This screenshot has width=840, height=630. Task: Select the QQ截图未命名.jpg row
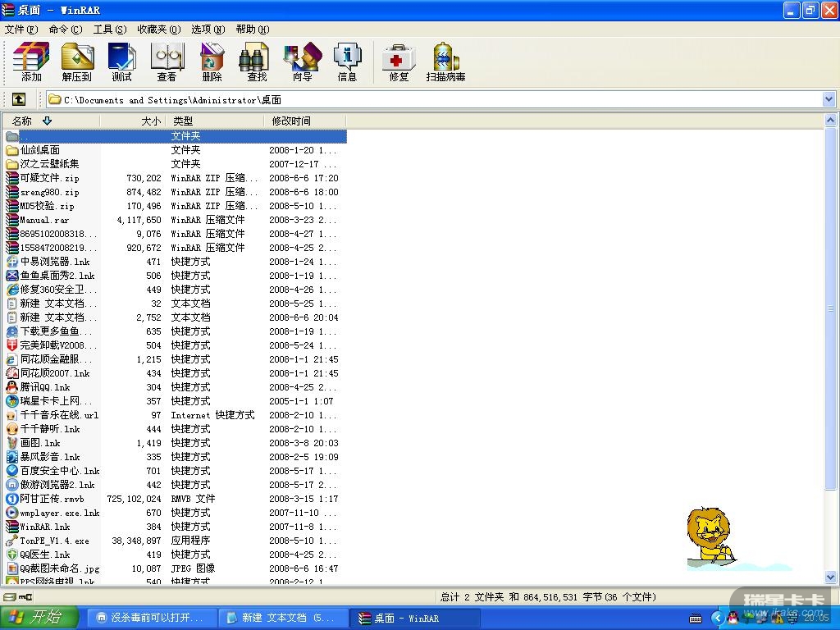pos(176,568)
